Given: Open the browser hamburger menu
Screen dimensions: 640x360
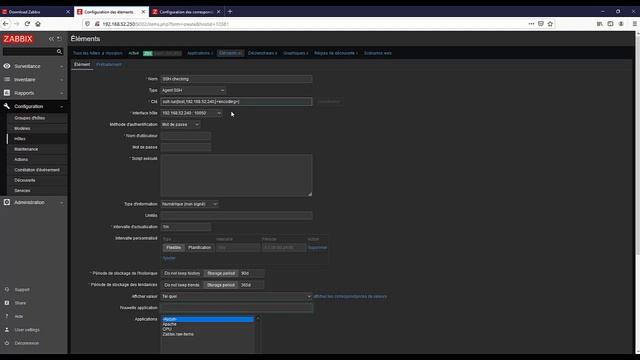Looking at the screenshot, I should pyautogui.click(x=635, y=24).
